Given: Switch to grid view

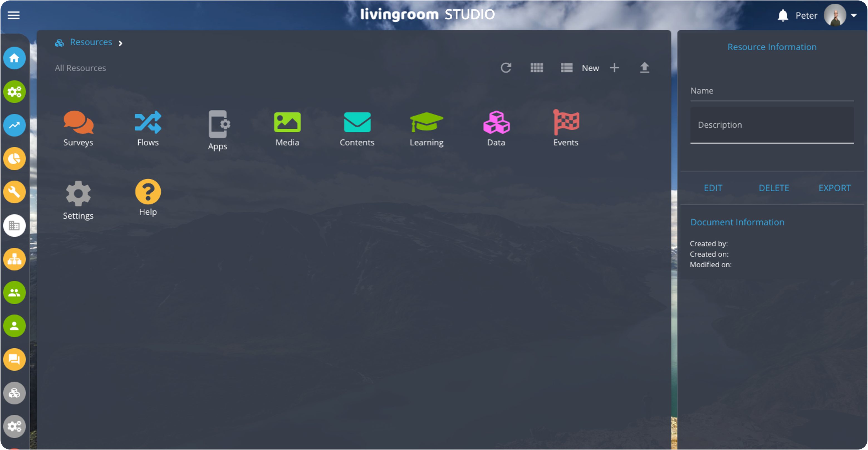Looking at the screenshot, I should 537,68.
